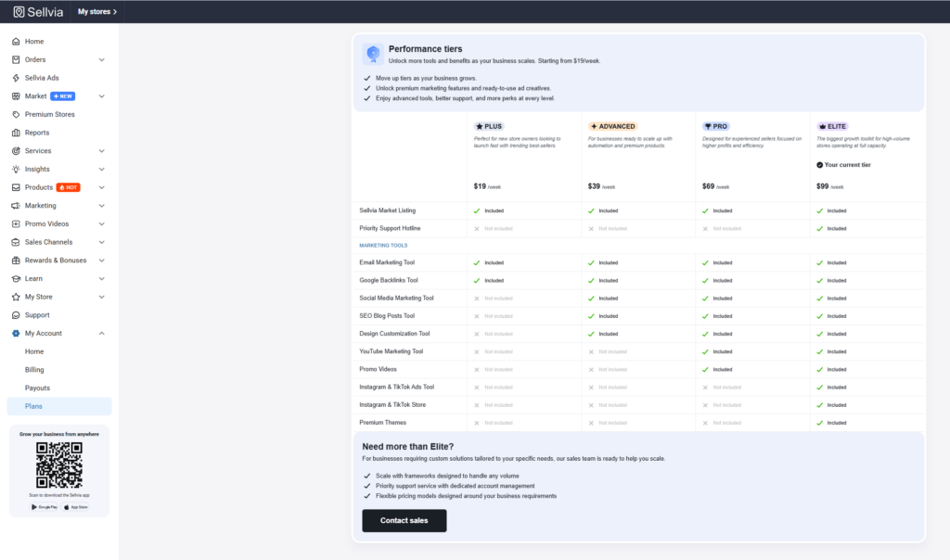950x560 pixels.
Task: Click the Priority Support Hotline row label
Action: pos(390,228)
